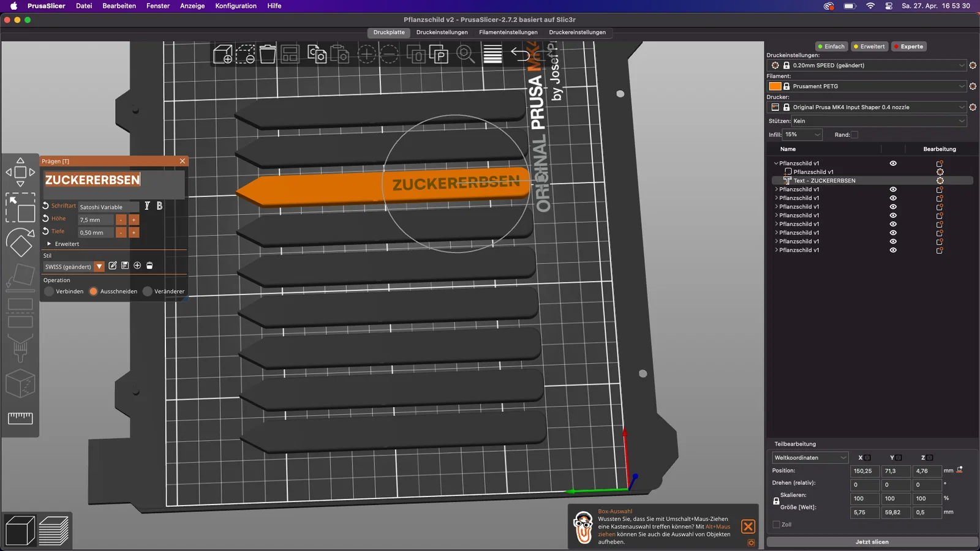Click the Copy toolbar icon
980x551 pixels.
[x=317, y=54]
